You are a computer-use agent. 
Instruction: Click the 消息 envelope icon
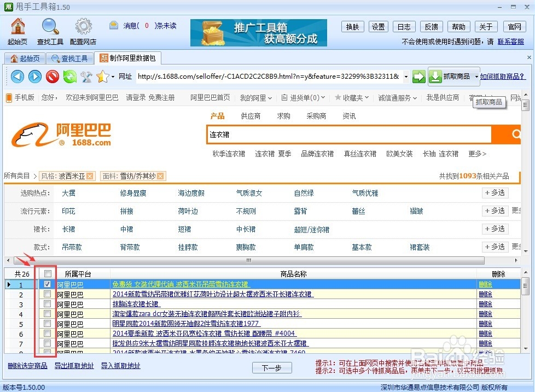114,25
